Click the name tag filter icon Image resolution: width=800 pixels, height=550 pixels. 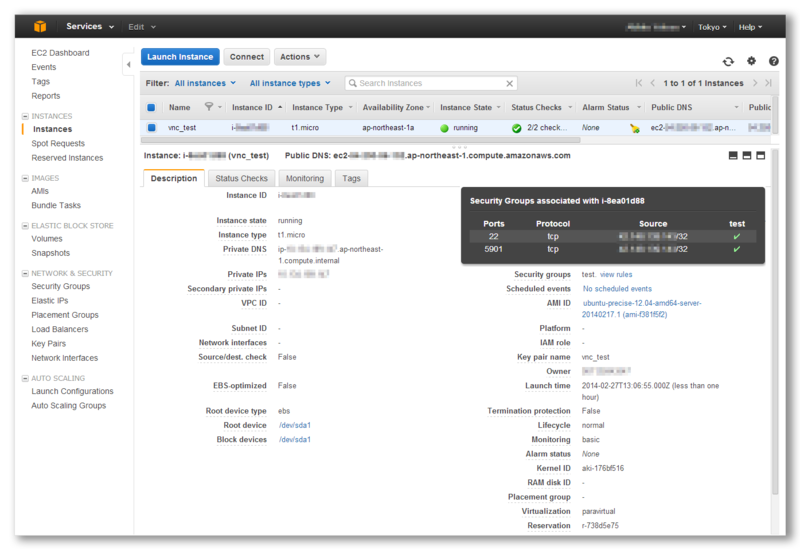(x=209, y=107)
